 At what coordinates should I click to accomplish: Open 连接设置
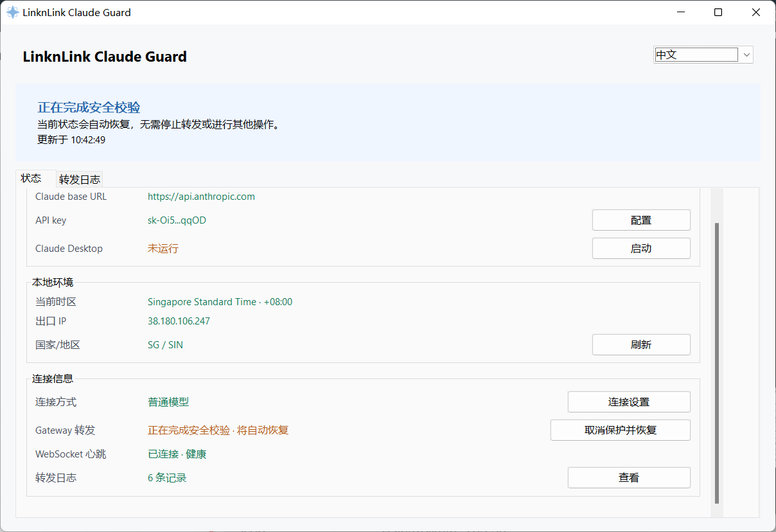pos(629,402)
